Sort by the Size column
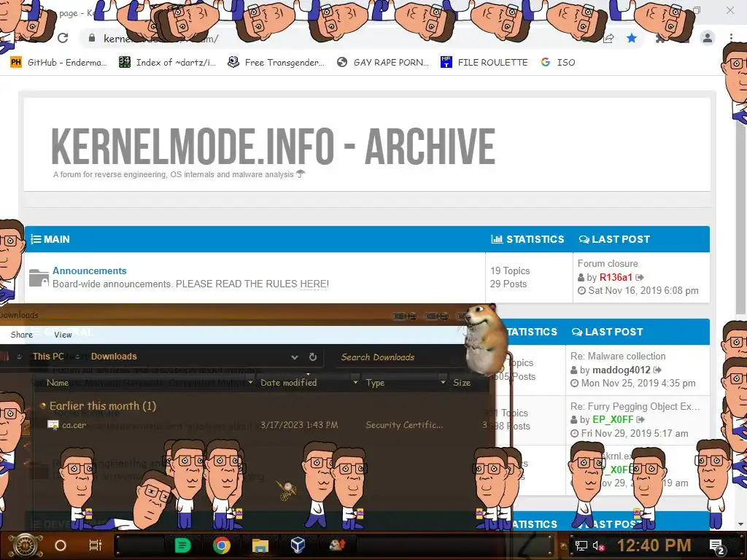The height and width of the screenshot is (560, 747). pos(462,383)
